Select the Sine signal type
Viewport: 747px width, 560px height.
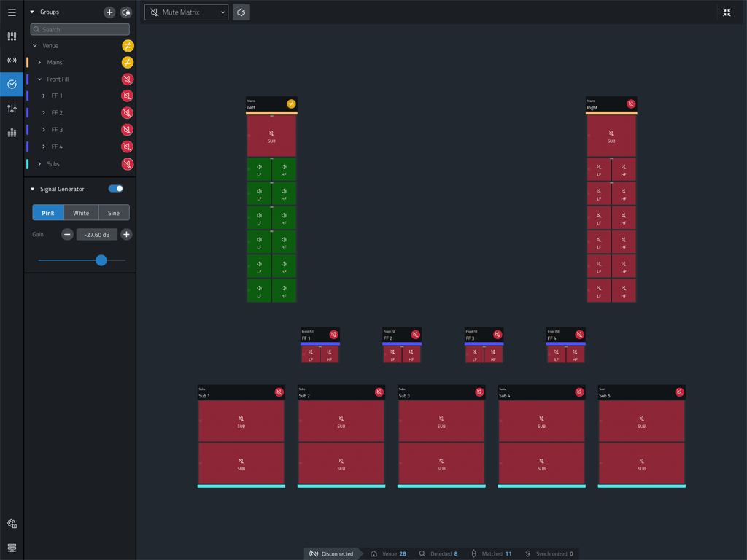pyautogui.click(x=114, y=212)
